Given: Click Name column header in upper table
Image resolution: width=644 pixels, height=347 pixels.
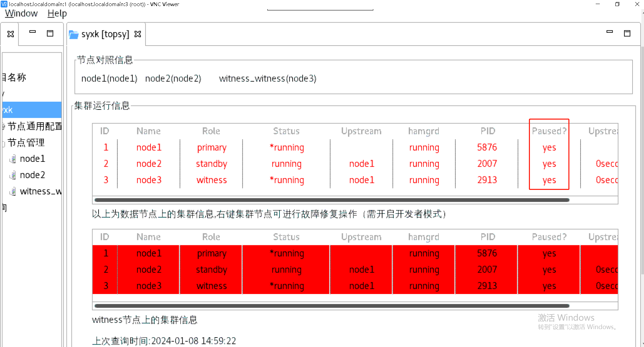Looking at the screenshot, I should click(x=149, y=131).
